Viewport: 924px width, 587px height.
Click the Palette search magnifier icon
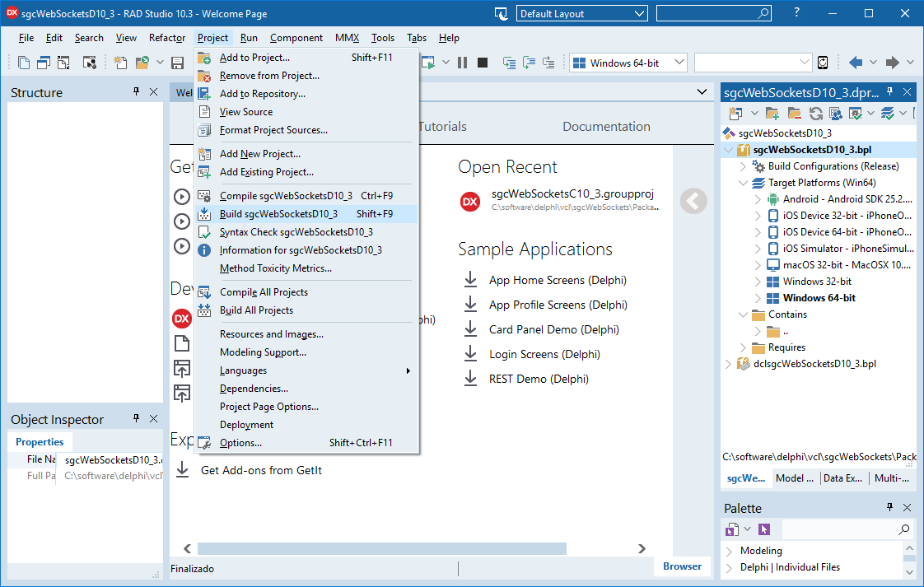[x=904, y=529]
